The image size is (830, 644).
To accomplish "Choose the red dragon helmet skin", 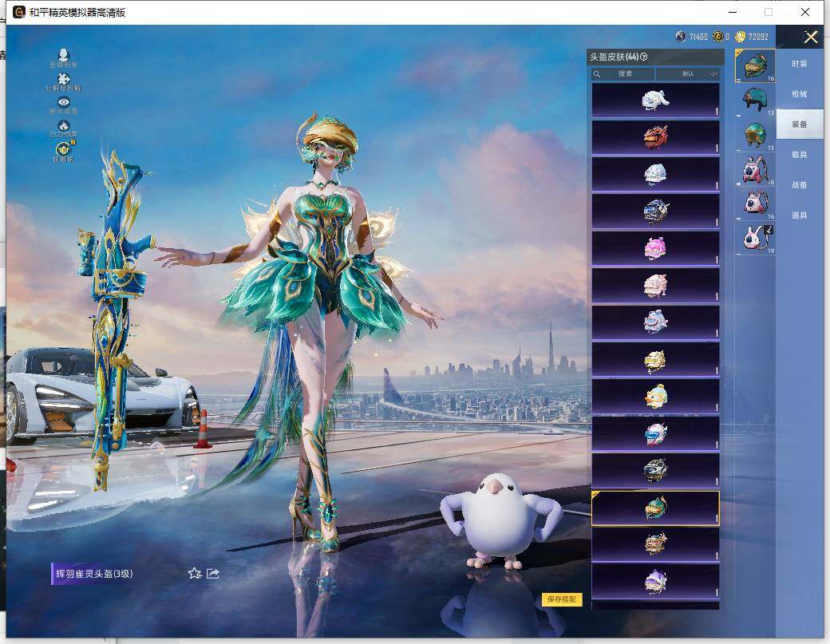I will click(x=655, y=137).
